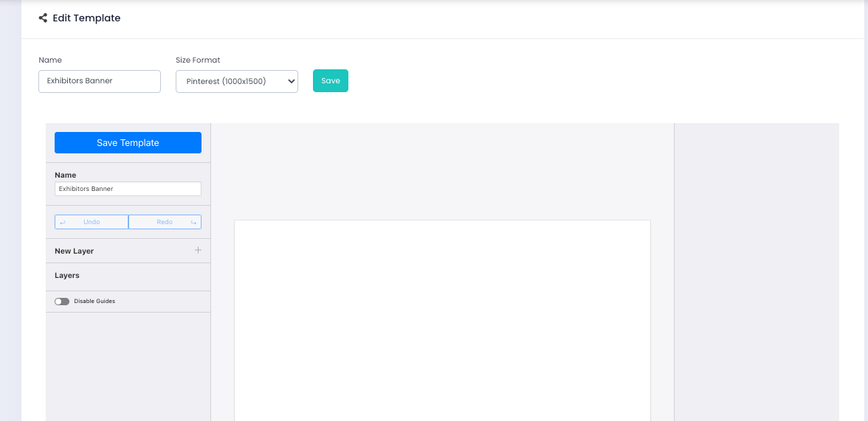
Task: Click the top Name input field
Action: click(x=99, y=81)
